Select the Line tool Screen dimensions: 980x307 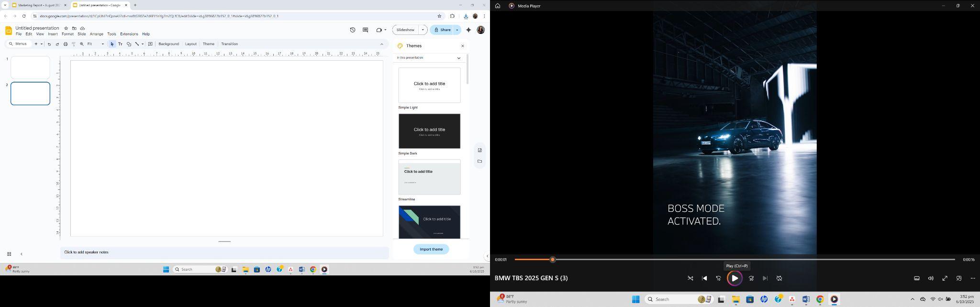coord(137,44)
